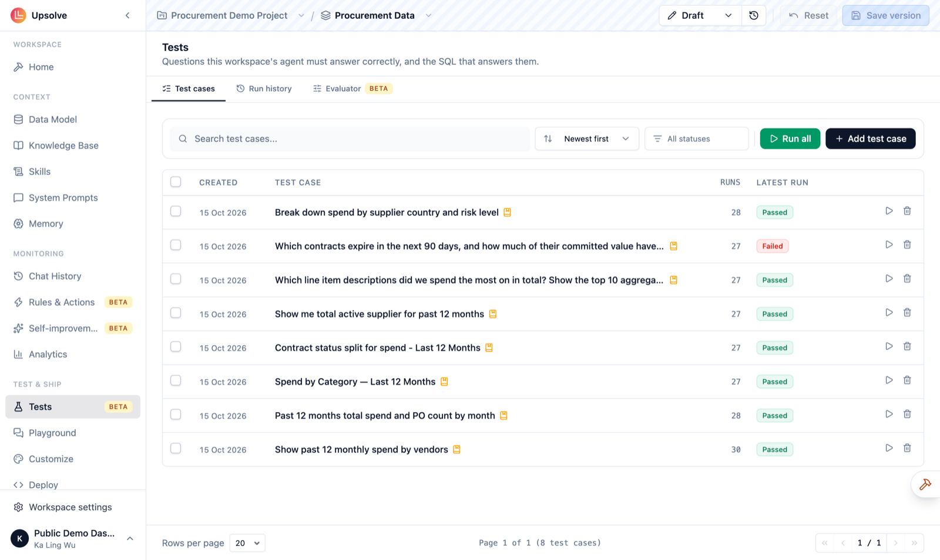Select all test cases with header checkbox
940x560 pixels.
(x=176, y=182)
